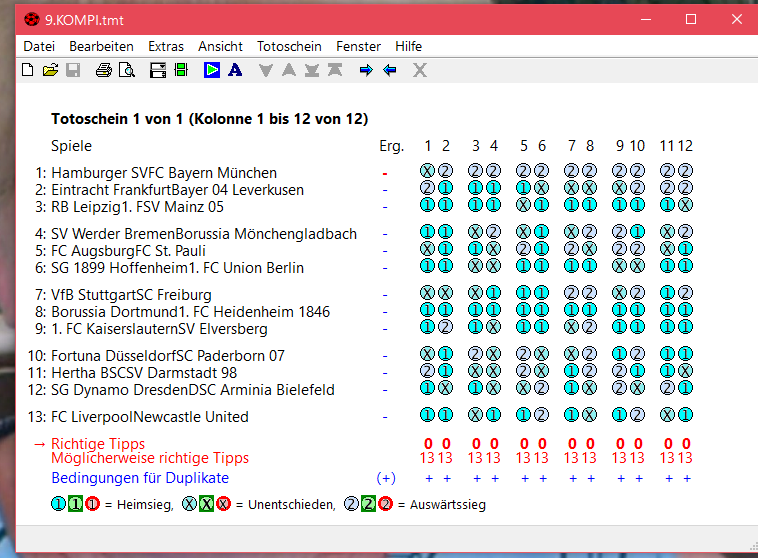The width and height of the screenshot is (758, 558).
Task: Toggle column 1 tip for Hamburger SV match
Action: [427, 172]
